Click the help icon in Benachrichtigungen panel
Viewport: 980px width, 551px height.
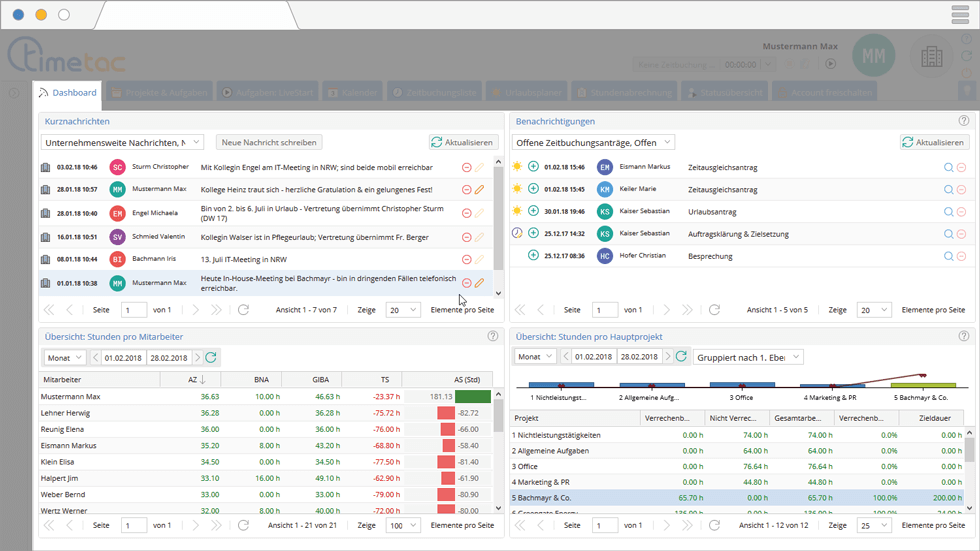964,121
